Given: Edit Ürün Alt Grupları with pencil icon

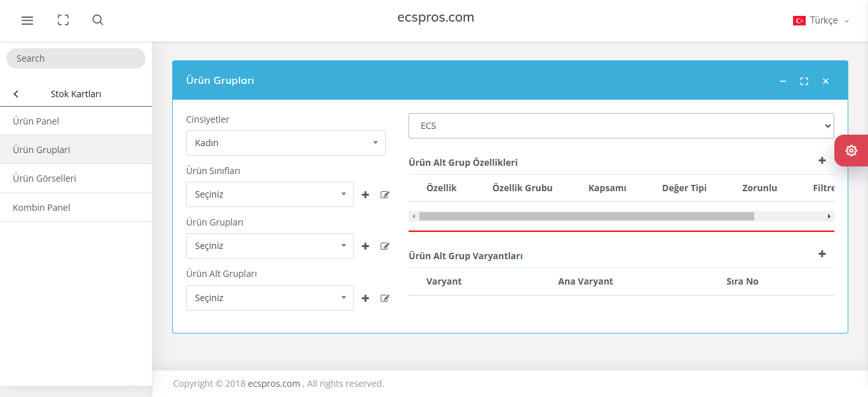Looking at the screenshot, I should coord(384,299).
